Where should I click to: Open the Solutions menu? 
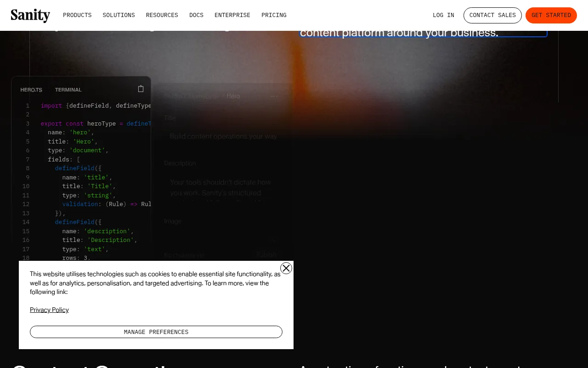click(x=119, y=15)
